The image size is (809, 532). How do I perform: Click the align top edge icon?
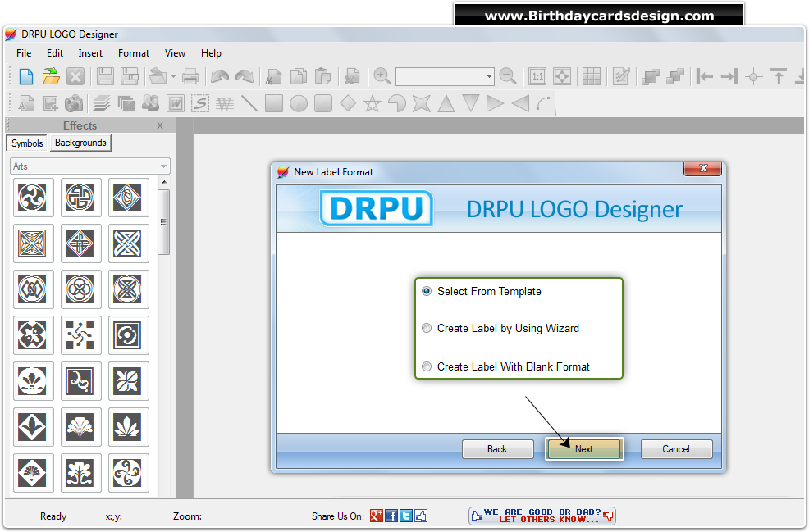pos(779,76)
